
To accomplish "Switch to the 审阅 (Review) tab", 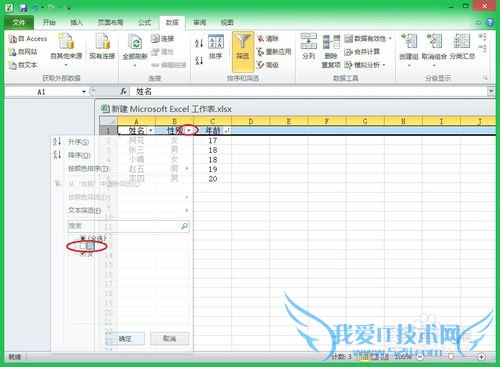I will coord(200,22).
